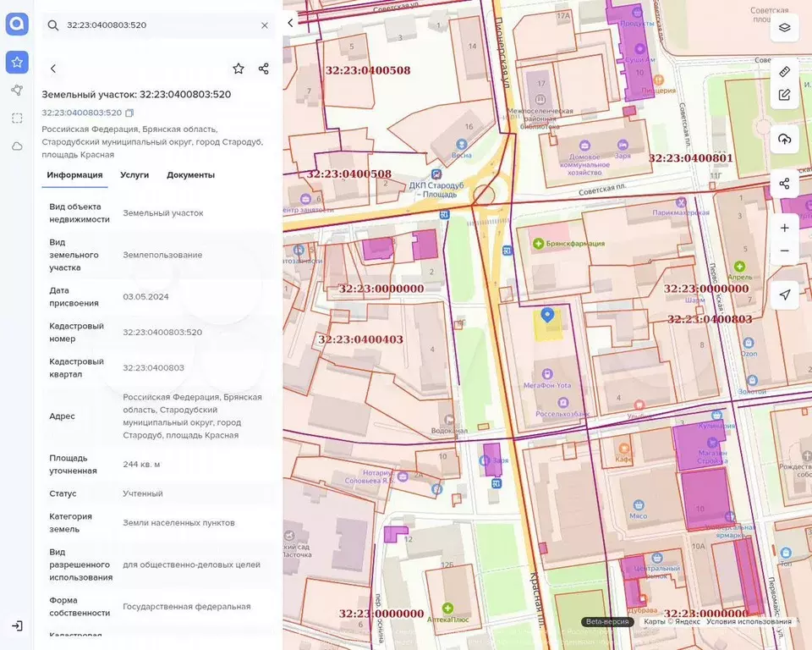
Task: Zoom in the map with plus
Action: tap(785, 228)
